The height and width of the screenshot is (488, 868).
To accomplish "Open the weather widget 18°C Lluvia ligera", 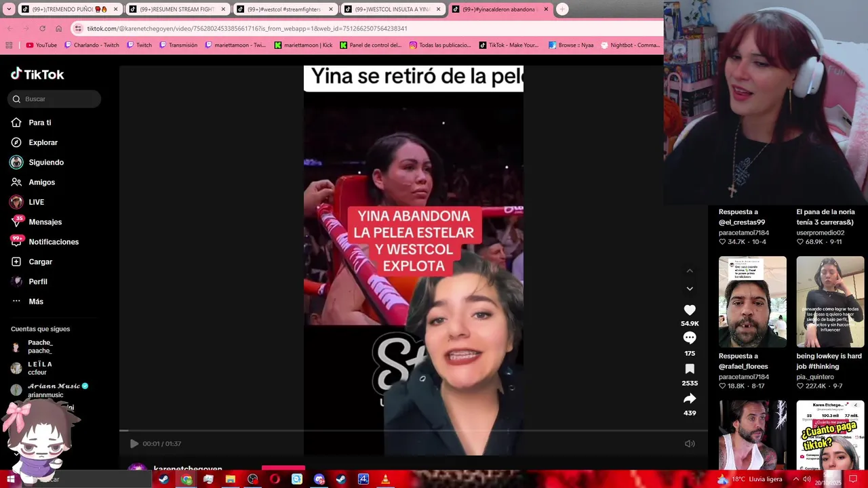I will point(749,479).
